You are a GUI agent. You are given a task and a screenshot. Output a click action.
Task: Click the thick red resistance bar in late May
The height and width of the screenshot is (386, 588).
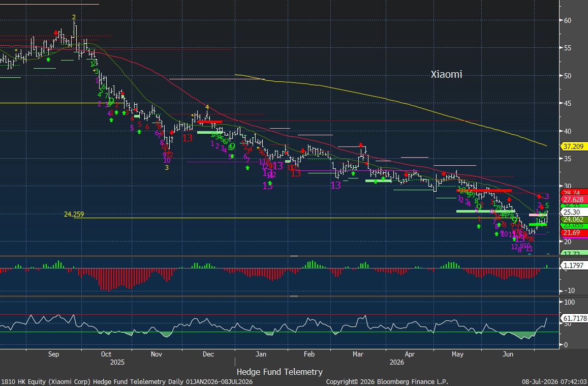(x=484, y=191)
